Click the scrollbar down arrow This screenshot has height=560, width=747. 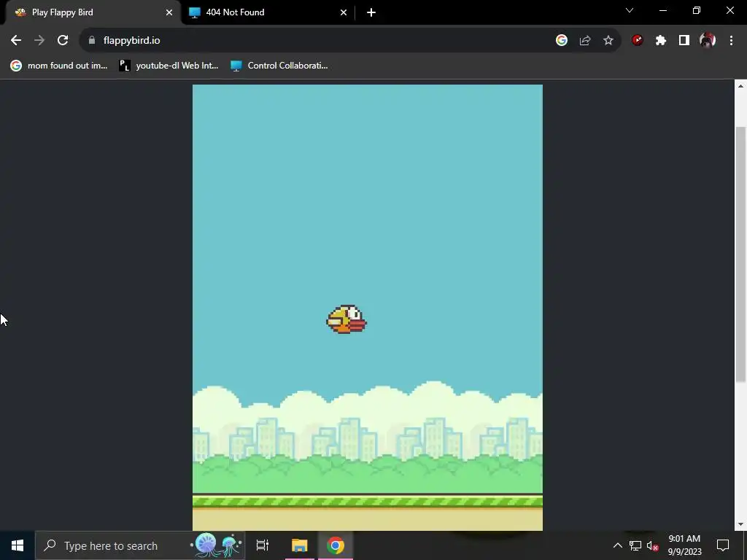pos(740,524)
